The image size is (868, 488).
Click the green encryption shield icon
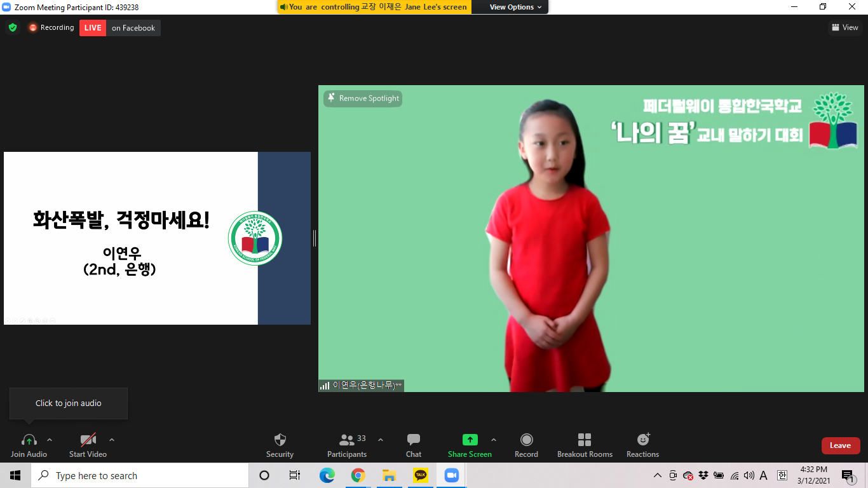tap(13, 28)
